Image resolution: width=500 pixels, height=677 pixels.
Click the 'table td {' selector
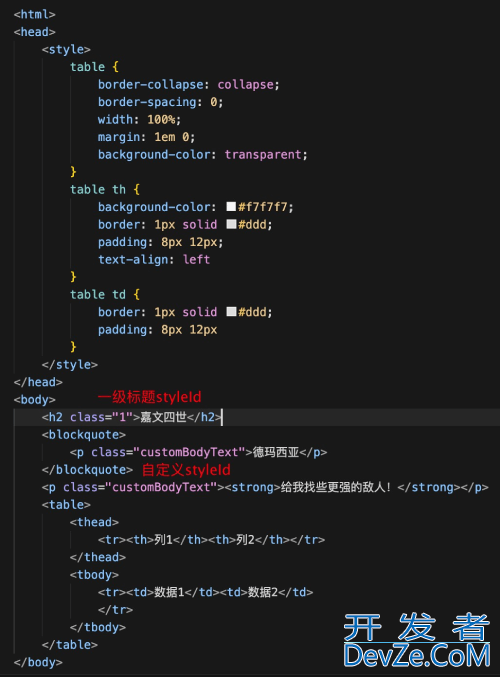click(105, 294)
